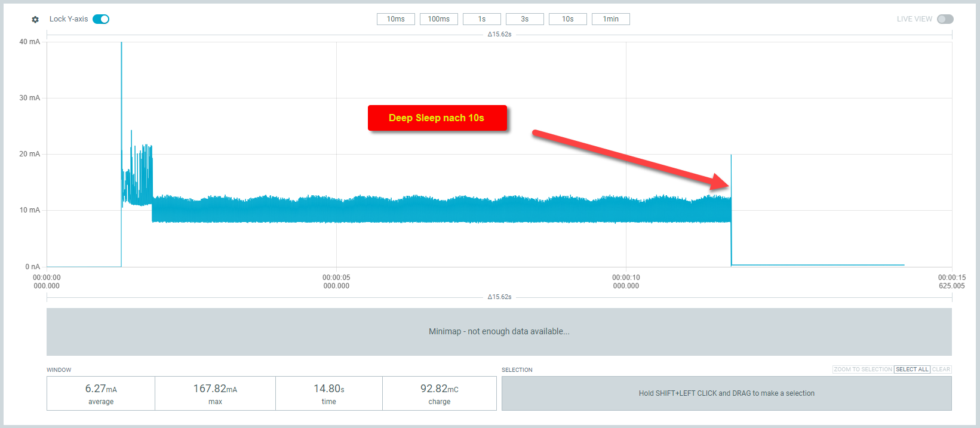The height and width of the screenshot is (428, 980).
Task: Click the Minimap panel area
Action: [x=499, y=331]
